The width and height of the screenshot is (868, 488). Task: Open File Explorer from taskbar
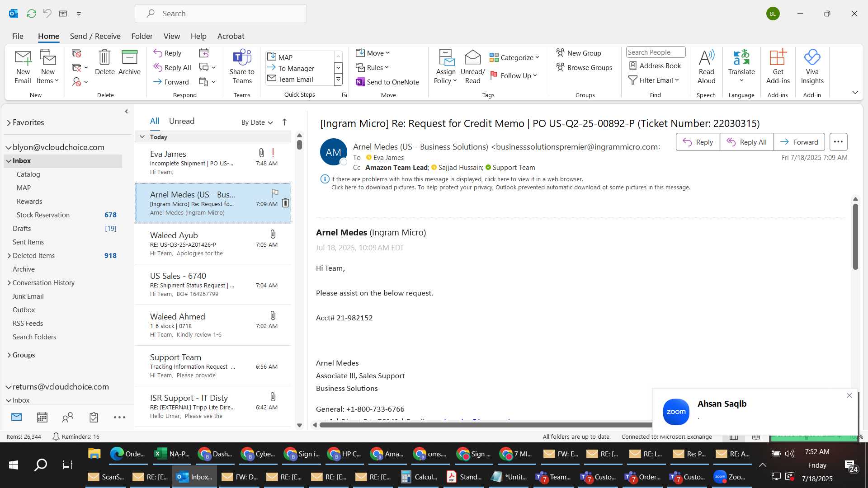94,454
